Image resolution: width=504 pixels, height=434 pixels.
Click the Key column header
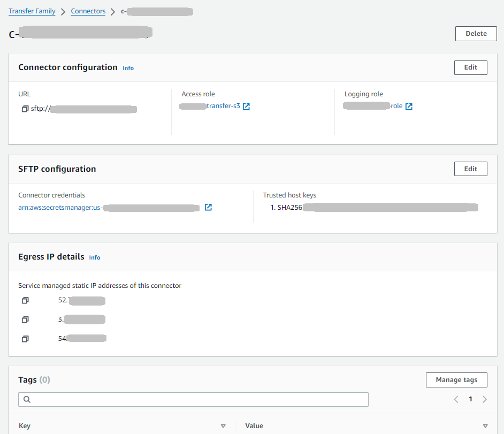tap(25, 426)
